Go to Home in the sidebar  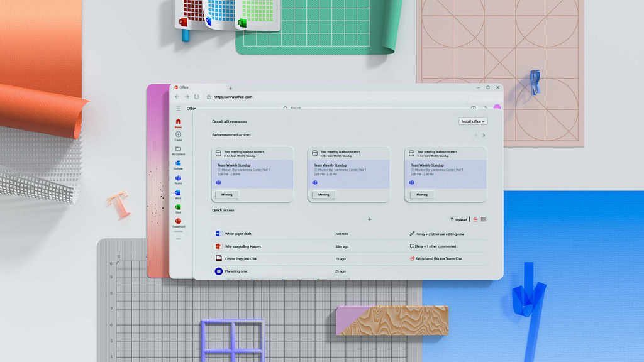(178, 122)
